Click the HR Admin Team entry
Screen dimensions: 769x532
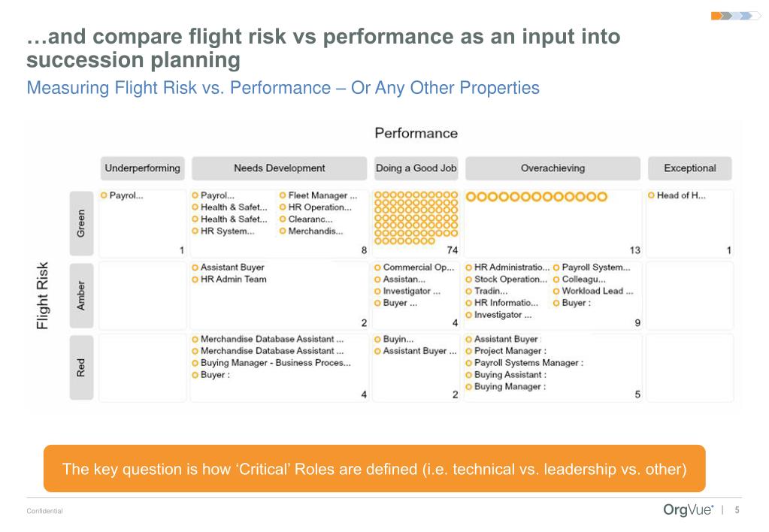coord(233,280)
